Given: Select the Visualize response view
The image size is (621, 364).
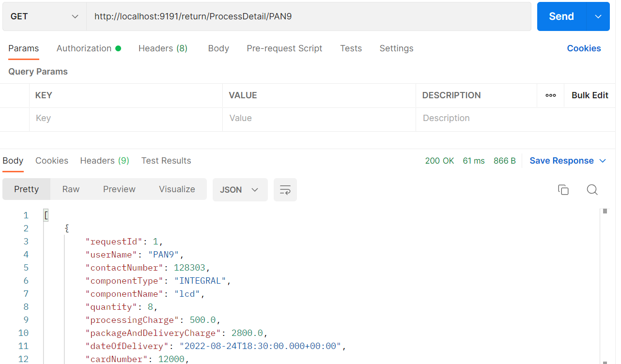Looking at the screenshot, I should click(x=176, y=189).
